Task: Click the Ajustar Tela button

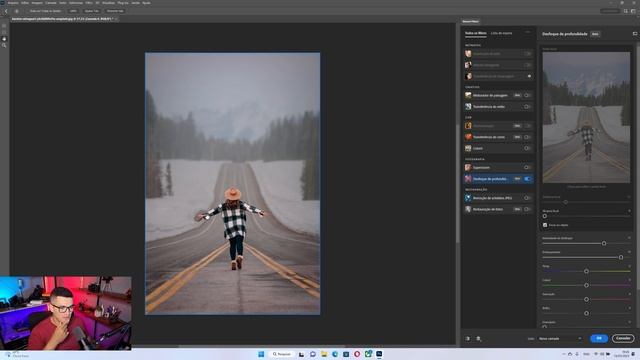Action: pyautogui.click(x=91, y=11)
